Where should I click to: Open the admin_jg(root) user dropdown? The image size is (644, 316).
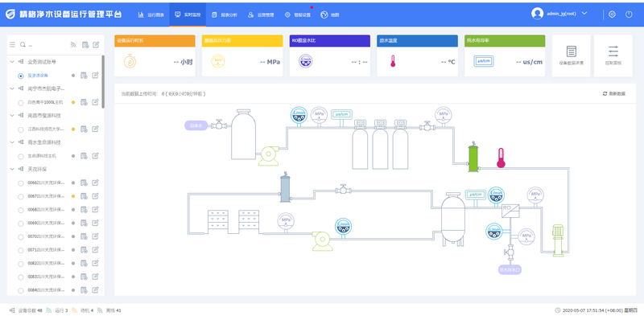pyautogui.click(x=559, y=14)
